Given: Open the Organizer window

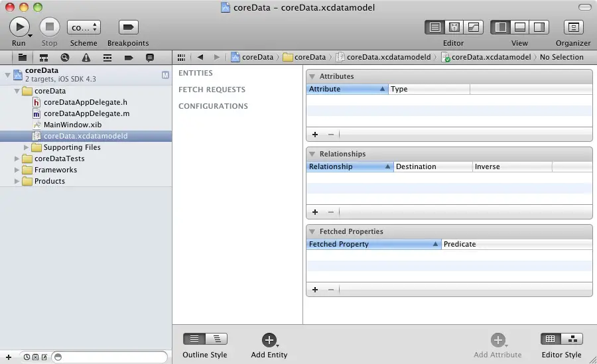Looking at the screenshot, I should click(x=573, y=27).
